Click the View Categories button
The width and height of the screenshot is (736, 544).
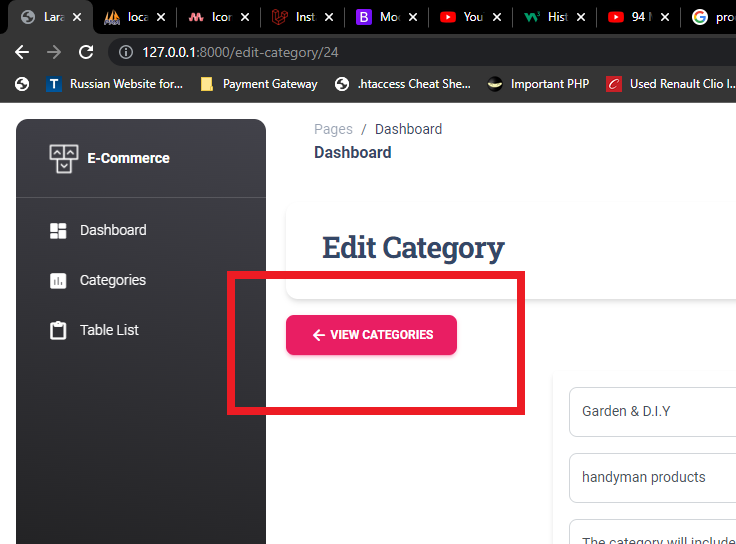(371, 335)
